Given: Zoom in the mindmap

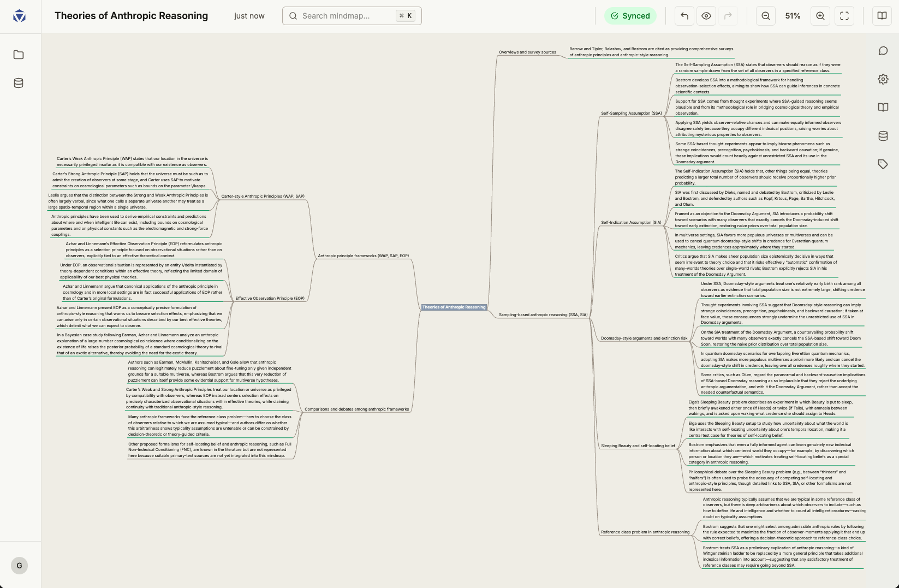Looking at the screenshot, I should (820, 16).
